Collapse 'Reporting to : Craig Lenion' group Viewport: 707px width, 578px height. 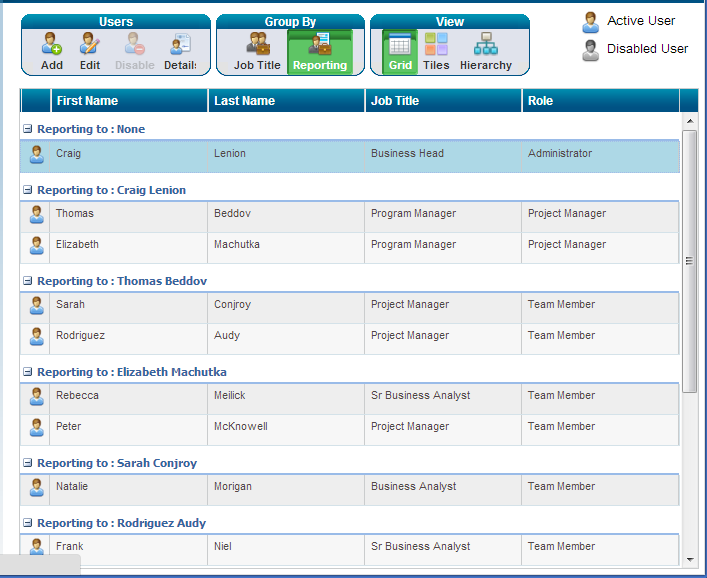(x=28, y=190)
